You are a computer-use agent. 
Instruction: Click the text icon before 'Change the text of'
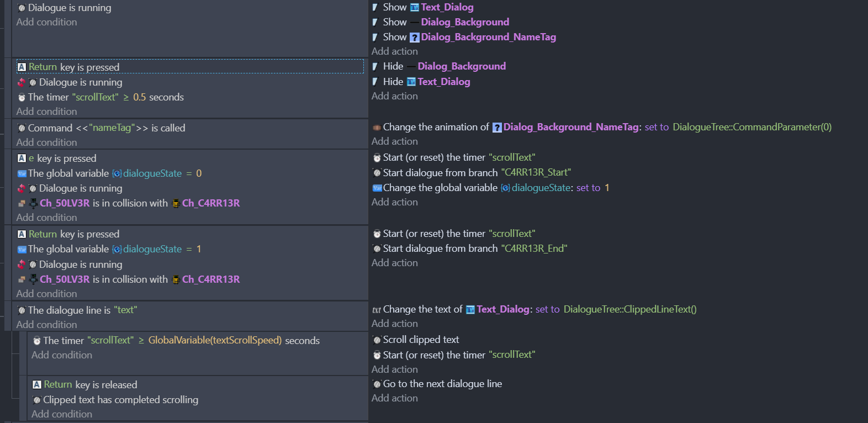[x=377, y=310]
